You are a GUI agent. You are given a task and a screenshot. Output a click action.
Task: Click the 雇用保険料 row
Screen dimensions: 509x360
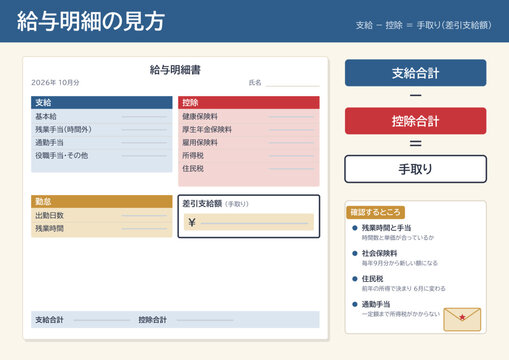tap(249, 143)
